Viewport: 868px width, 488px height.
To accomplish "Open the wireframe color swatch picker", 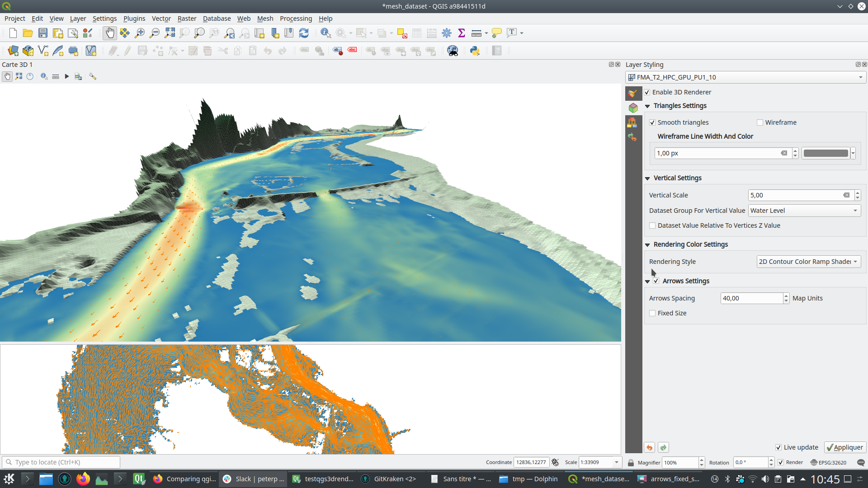I will 854,153.
